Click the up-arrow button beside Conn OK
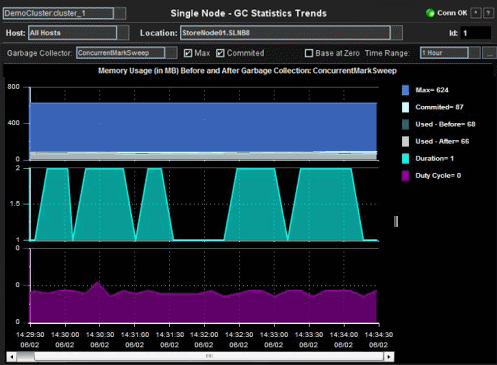497x365 pixels. pos(476,13)
